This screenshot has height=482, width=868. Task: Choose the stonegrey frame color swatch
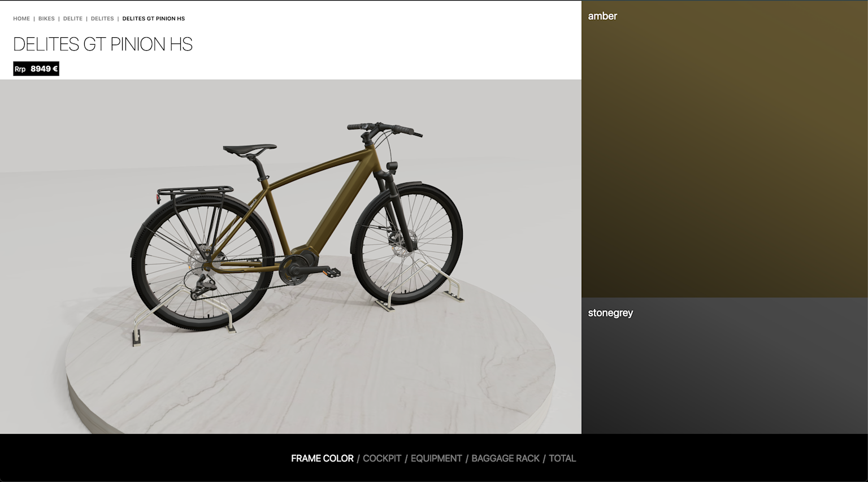click(724, 366)
